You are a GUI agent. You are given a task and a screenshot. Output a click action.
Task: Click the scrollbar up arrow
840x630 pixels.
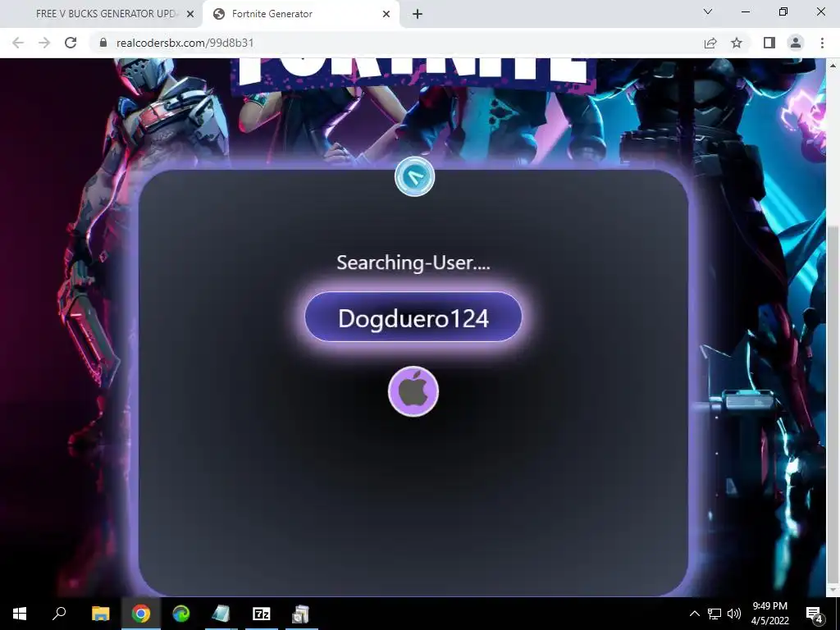(x=833, y=66)
